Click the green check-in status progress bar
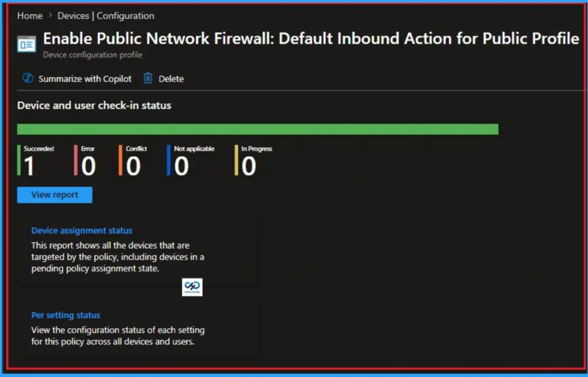 (x=258, y=129)
